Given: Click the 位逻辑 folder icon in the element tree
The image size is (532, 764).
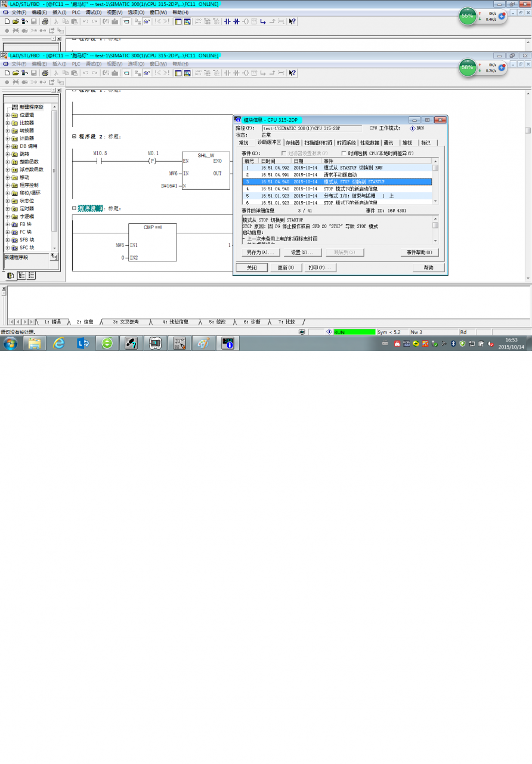Looking at the screenshot, I should point(15,115).
